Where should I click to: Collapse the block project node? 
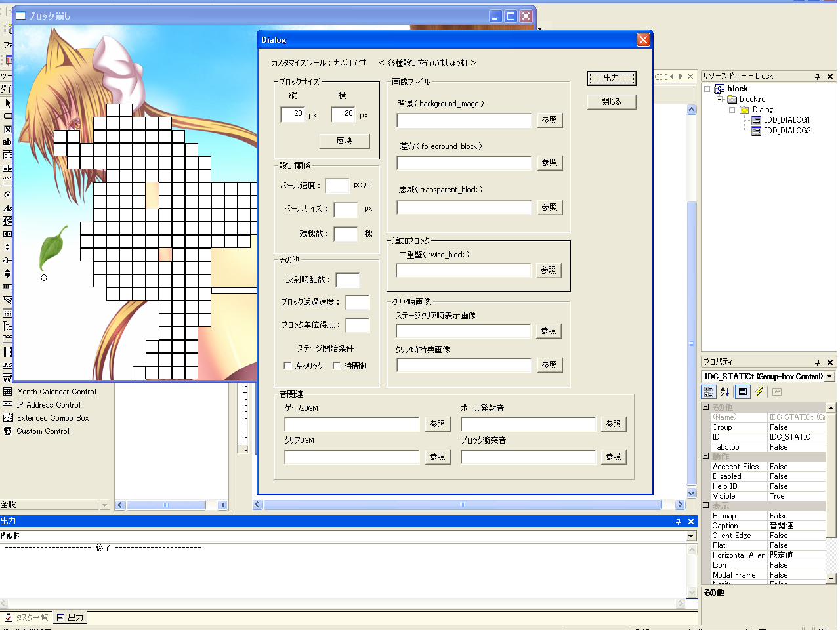click(x=707, y=89)
